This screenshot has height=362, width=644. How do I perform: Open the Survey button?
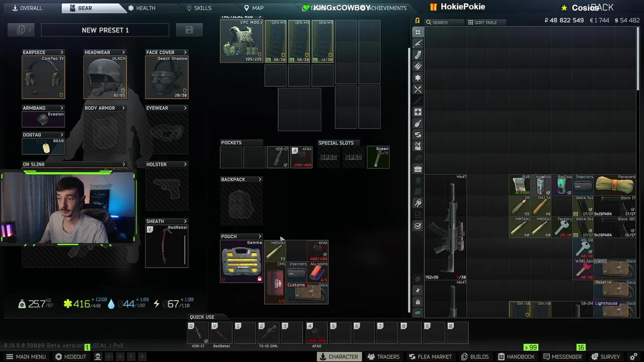[605, 356]
